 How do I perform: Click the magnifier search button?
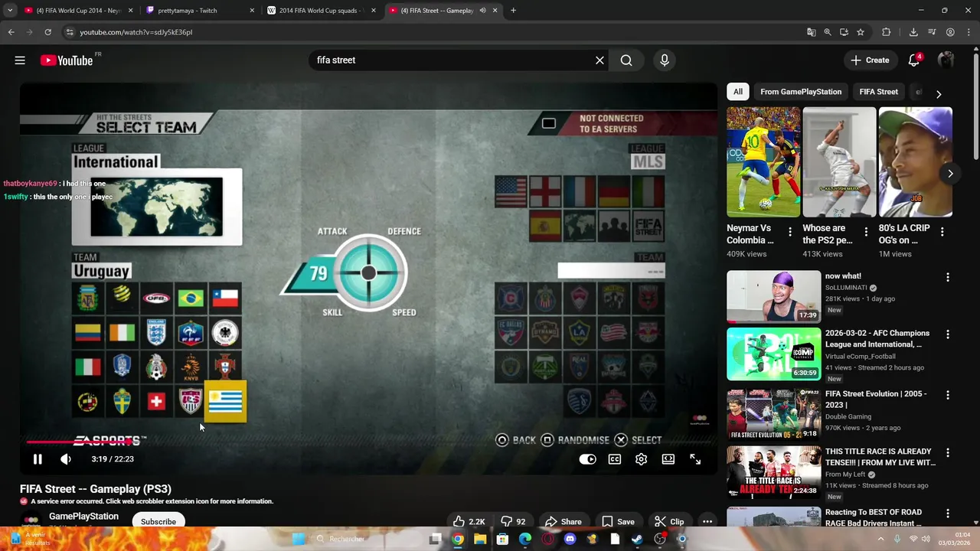coord(626,60)
